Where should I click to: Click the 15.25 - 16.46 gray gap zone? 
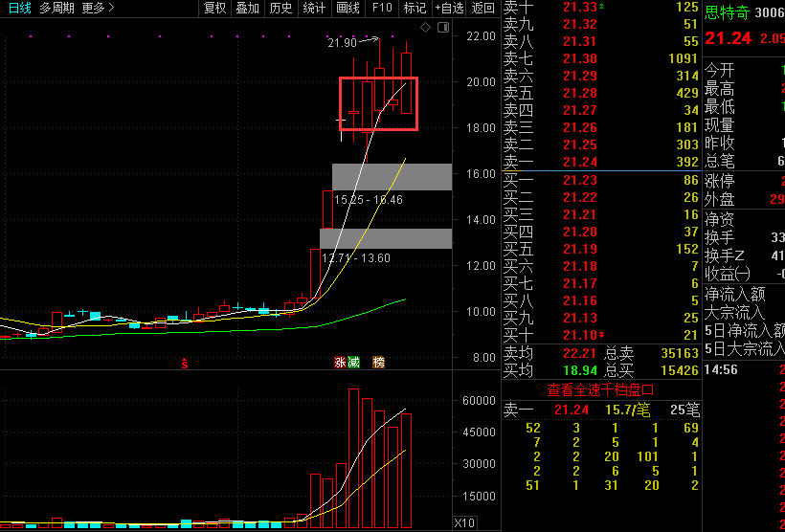[x=391, y=177]
